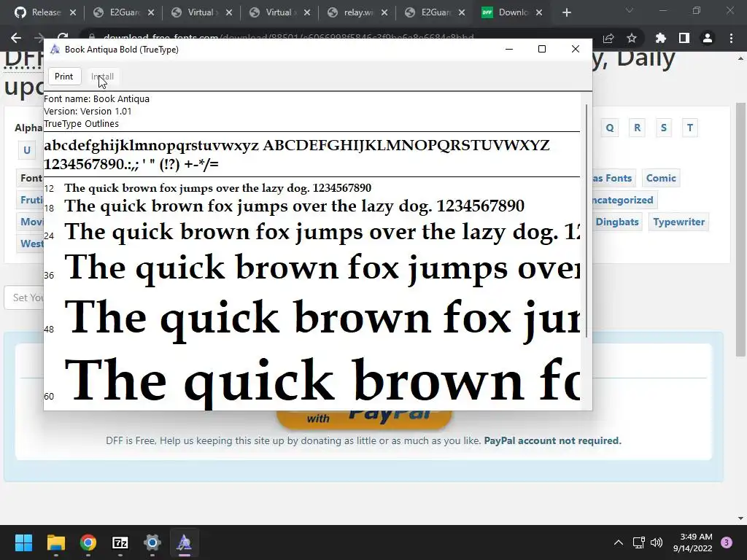Maximize the Book Antiqua font viewer window
The image size is (747, 560).
(x=542, y=49)
